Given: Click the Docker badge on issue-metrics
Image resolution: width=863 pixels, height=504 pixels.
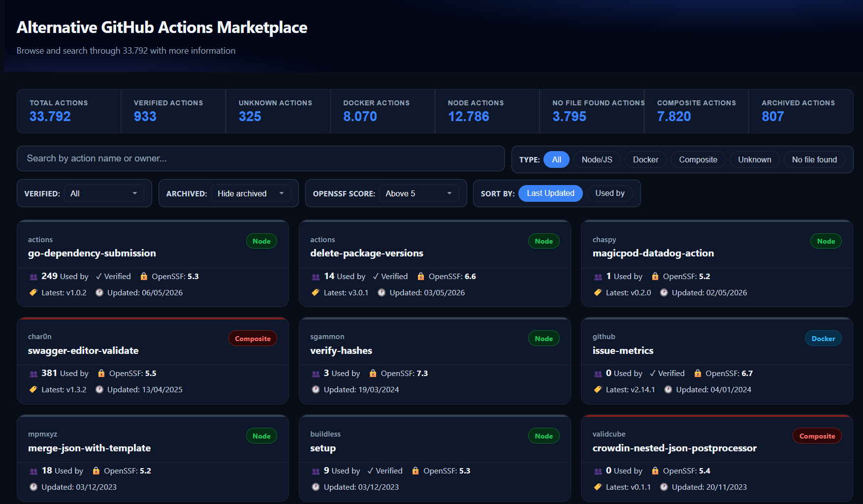Looking at the screenshot, I should 823,339.
